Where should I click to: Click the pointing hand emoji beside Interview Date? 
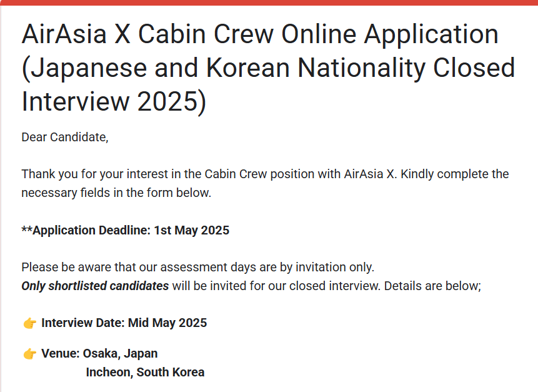pyautogui.click(x=30, y=323)
